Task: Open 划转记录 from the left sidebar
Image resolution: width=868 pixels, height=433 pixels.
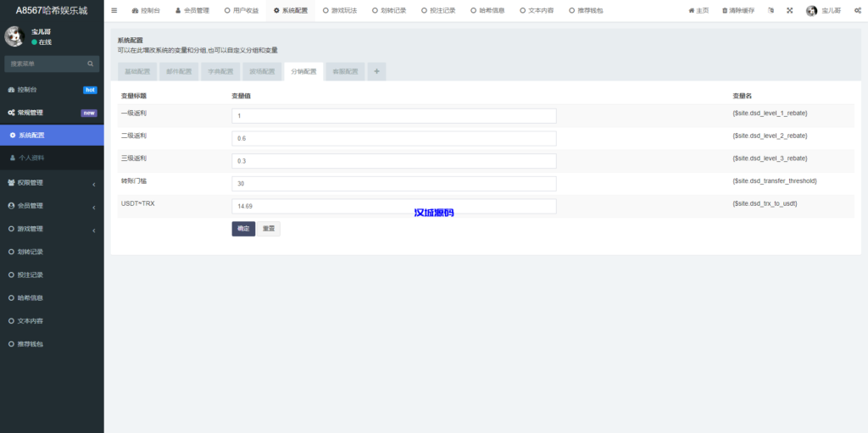Action: (52, 252)
